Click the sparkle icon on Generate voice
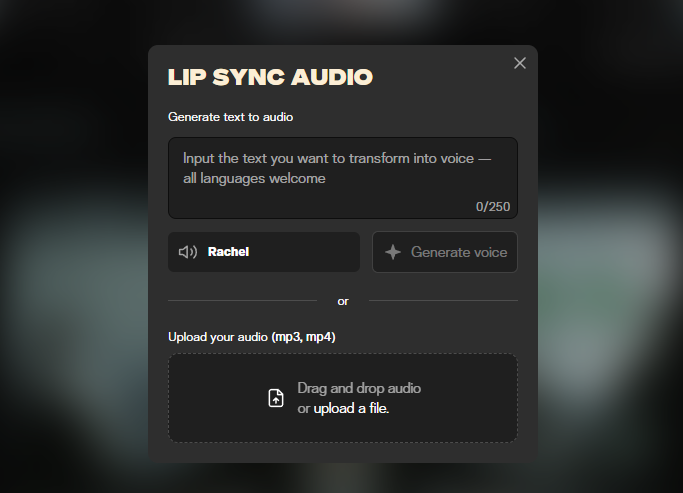The height and width of the screenshot is (493, 683). tap(394, 252)
